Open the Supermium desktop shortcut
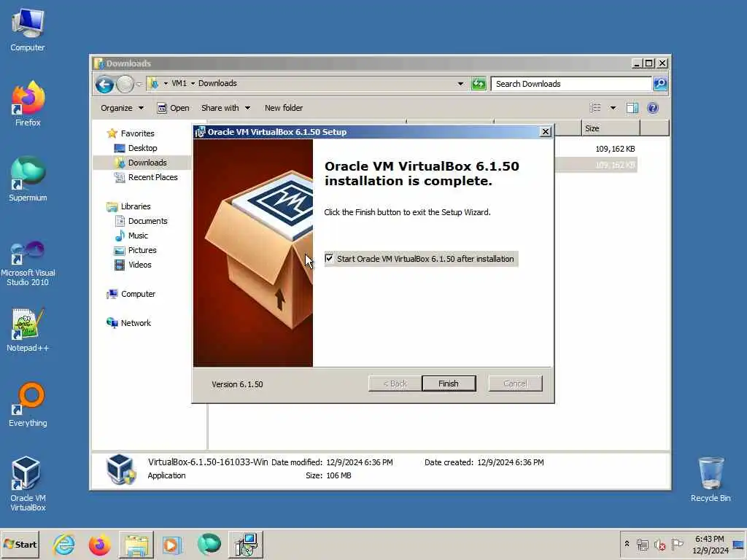The height and width of the screenshot is (560, 747). coord(28,179)
